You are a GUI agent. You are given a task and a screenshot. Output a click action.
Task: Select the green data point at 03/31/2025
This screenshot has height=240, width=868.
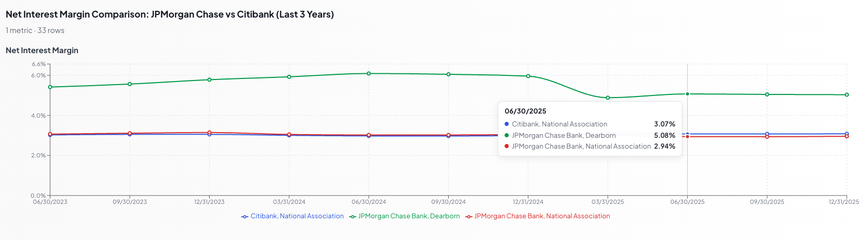[x=608, y=98]
